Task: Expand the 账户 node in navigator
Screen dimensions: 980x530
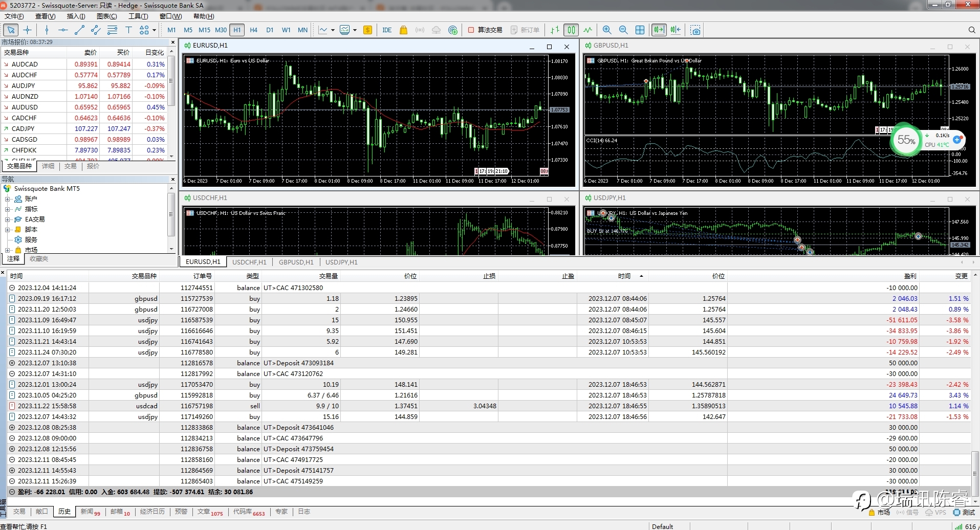Action: click(8, 199)
